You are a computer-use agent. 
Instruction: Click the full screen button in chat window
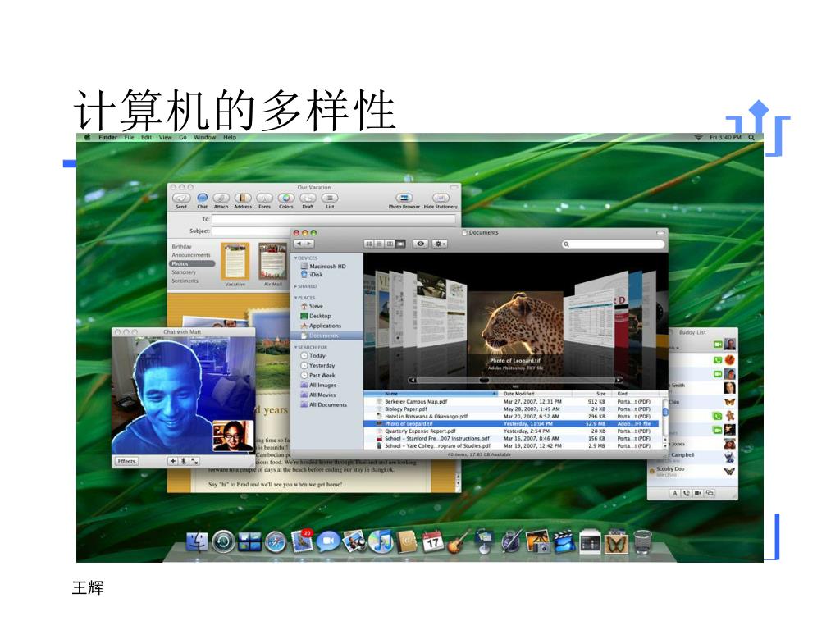coord(194,461)
